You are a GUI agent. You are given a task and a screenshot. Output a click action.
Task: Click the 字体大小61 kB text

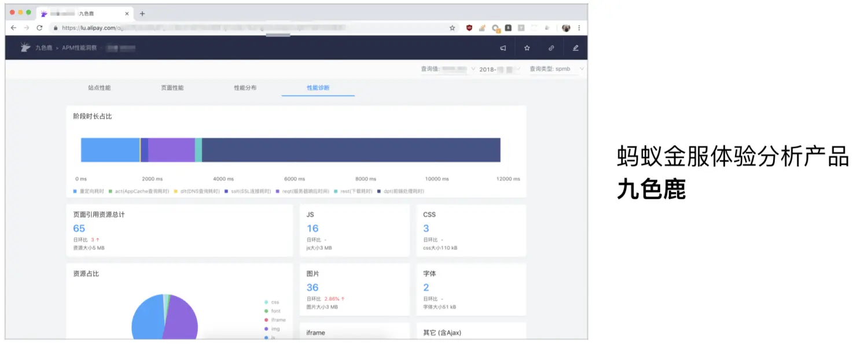click(x=439, y=307)
